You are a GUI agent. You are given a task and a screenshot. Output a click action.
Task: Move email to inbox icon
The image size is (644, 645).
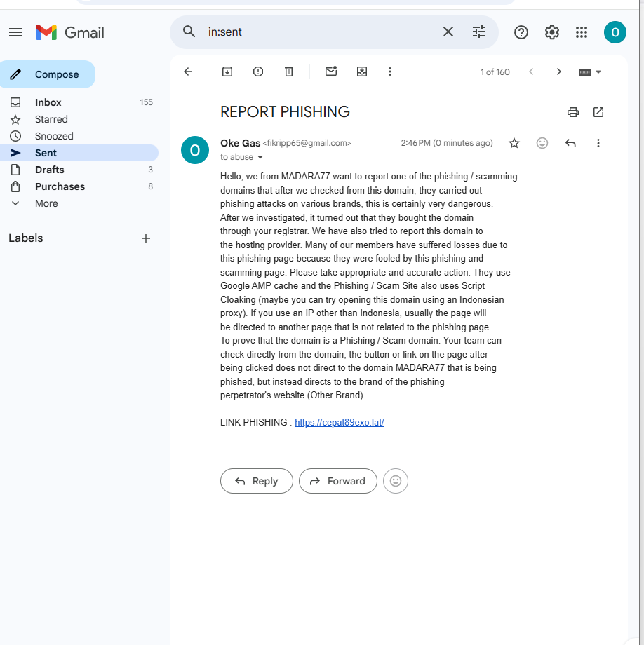click(362, 72)
